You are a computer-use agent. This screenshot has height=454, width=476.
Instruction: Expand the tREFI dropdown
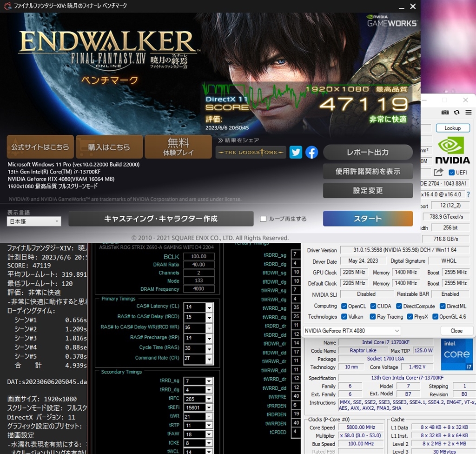(209, 407)
